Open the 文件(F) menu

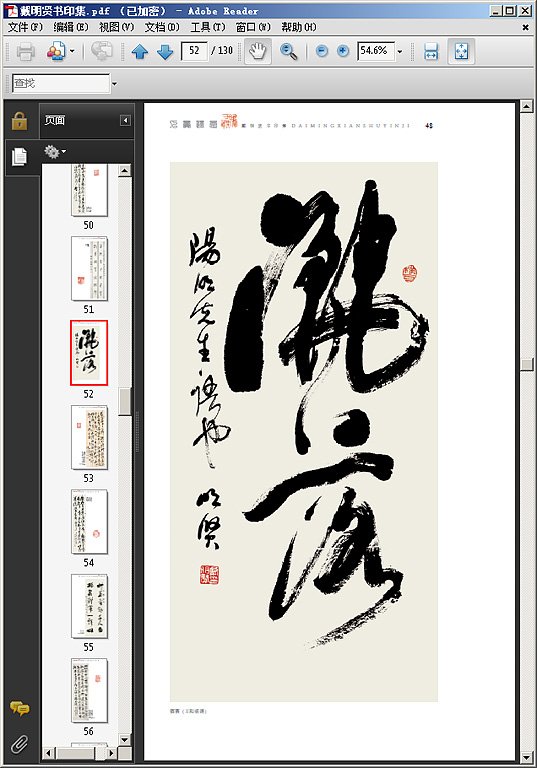coord(25,27)
